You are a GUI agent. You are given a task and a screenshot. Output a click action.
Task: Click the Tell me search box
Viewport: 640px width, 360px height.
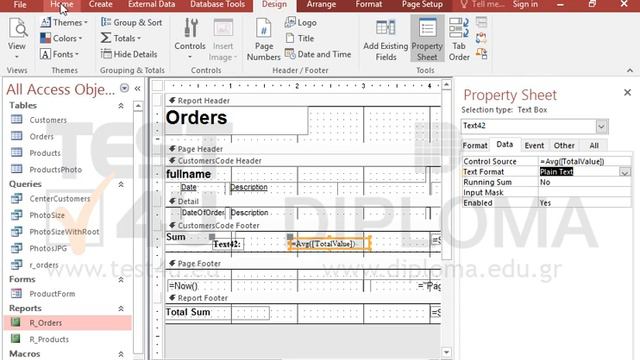tap(482, 4)
